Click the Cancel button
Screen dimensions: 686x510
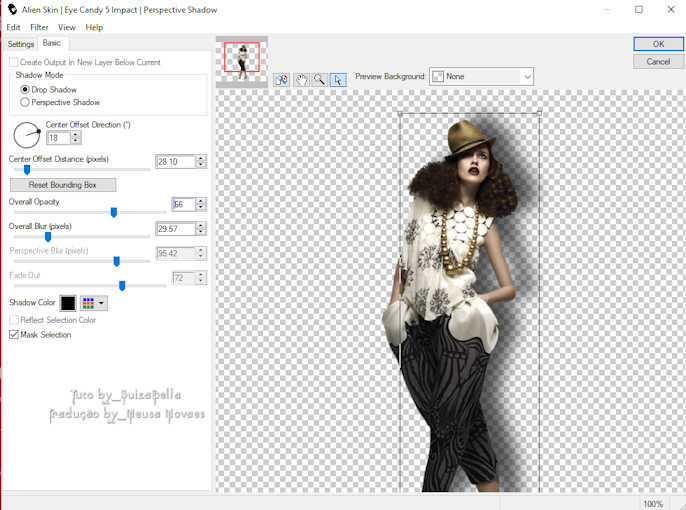coord(658,62)
